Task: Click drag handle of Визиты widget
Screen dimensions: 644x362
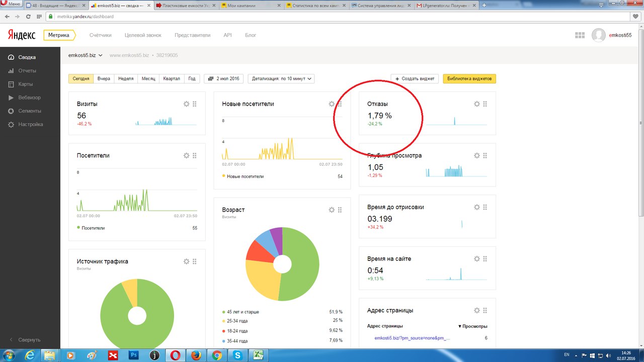Action: [x=195, y=104]
